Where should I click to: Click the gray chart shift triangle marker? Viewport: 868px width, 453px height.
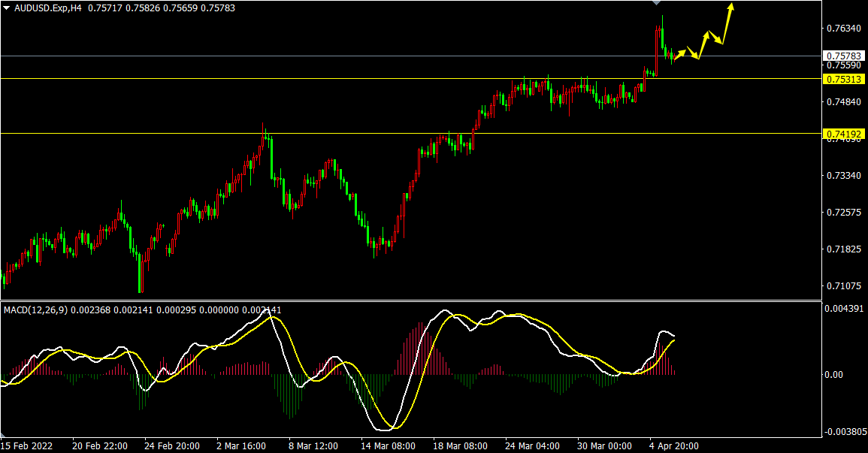[x=656, y=4]
